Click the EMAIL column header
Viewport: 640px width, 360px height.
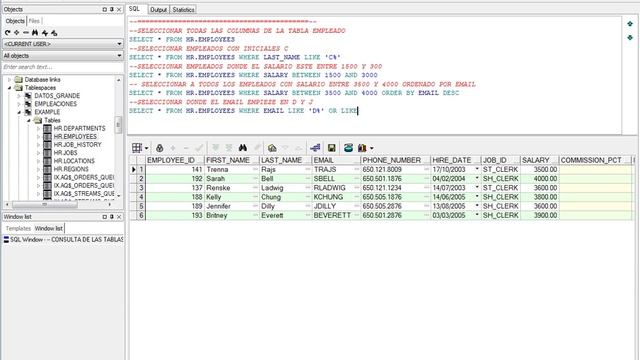tap(336, 160)
